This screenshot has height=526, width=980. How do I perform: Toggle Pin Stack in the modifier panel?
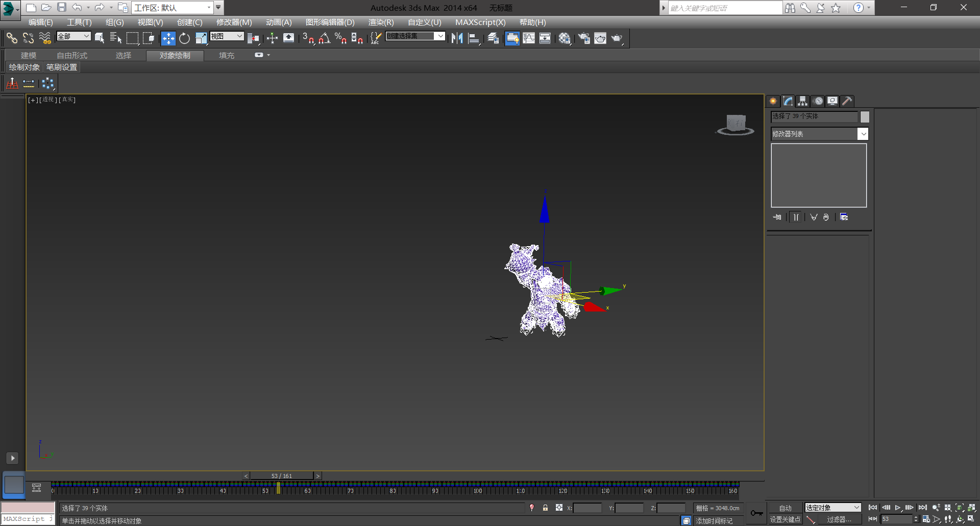777,217
